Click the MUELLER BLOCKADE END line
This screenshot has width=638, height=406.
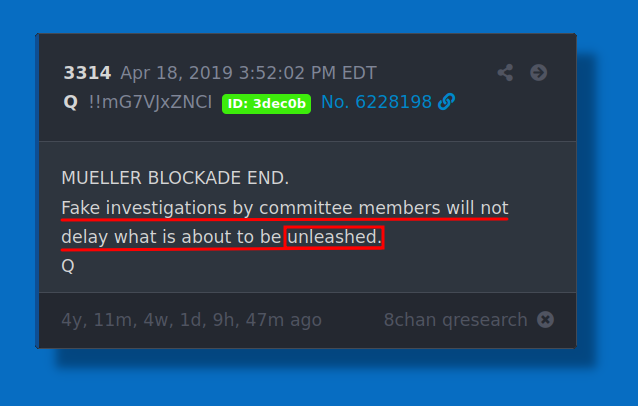coord(175,178)
